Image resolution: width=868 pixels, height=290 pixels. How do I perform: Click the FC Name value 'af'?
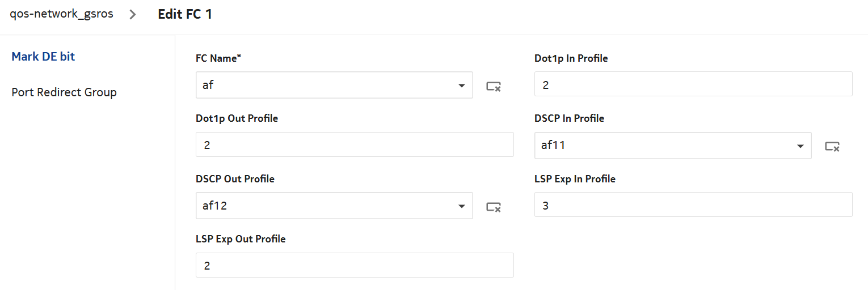click(208, 86)
